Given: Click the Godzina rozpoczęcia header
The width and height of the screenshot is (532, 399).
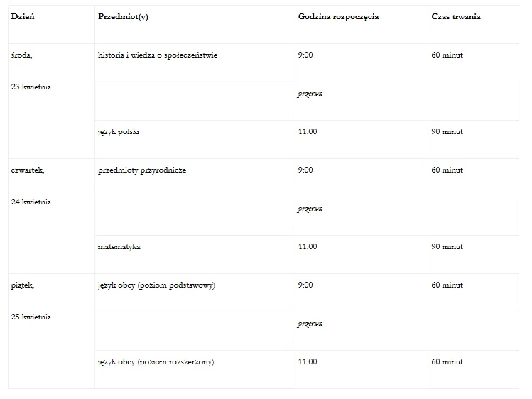Looking at the screenshot, I should click(x=362, y=24).
